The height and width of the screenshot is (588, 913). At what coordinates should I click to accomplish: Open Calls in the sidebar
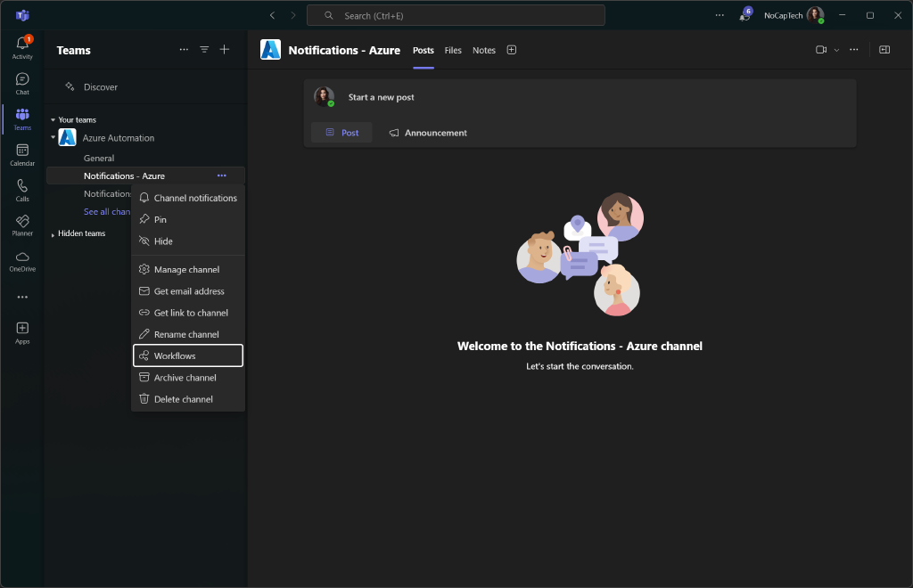click(21, 188)
